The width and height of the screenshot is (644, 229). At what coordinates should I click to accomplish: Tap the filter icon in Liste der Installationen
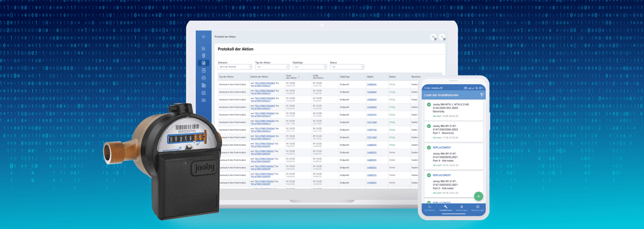[x=482, y=95]
